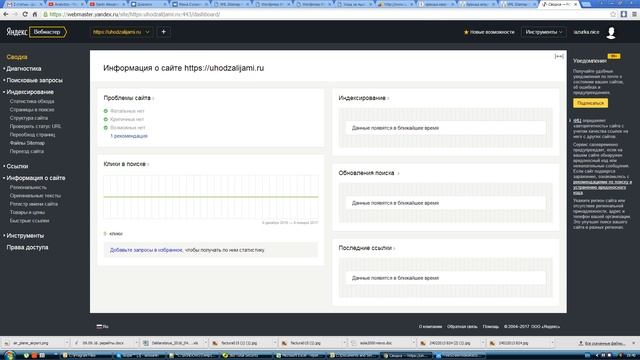This screenshot has width=640, height=360.
Task: Select Сводка in the sidebar
Action: 17,57
